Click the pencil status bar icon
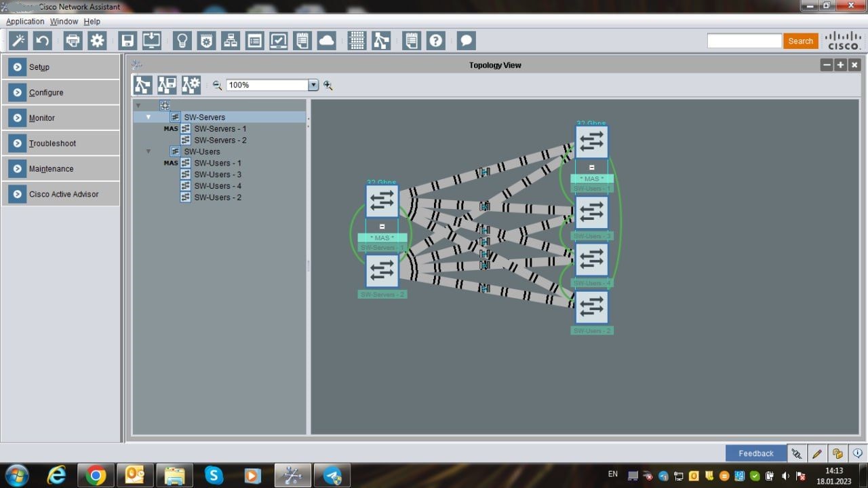 coord(817,453)
